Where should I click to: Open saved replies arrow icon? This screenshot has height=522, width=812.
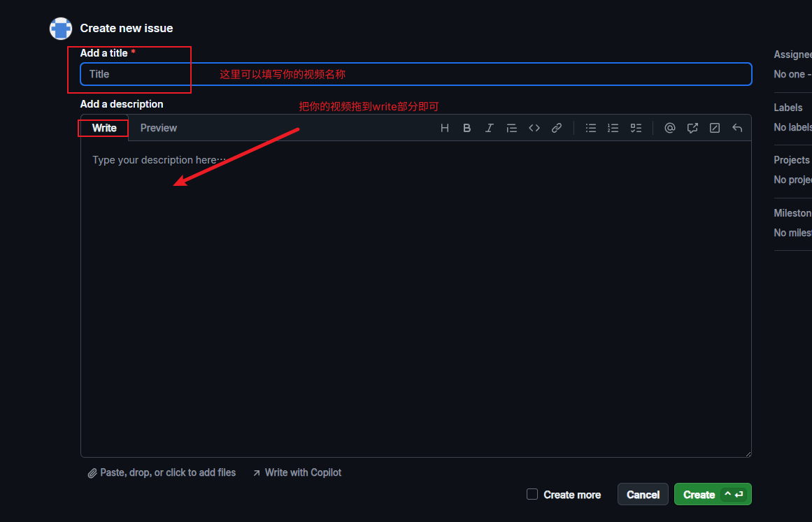point(737,128)
